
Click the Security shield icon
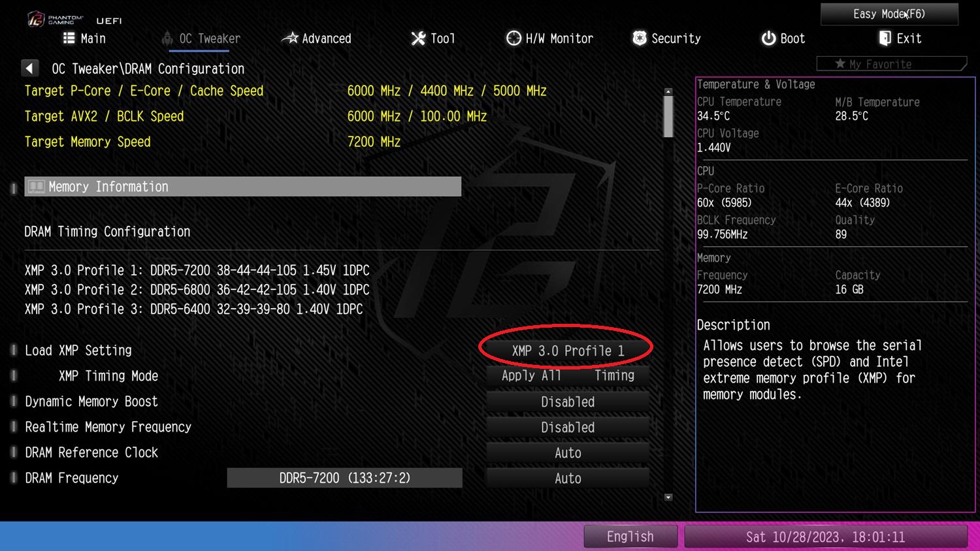click(x=640, y=39)
